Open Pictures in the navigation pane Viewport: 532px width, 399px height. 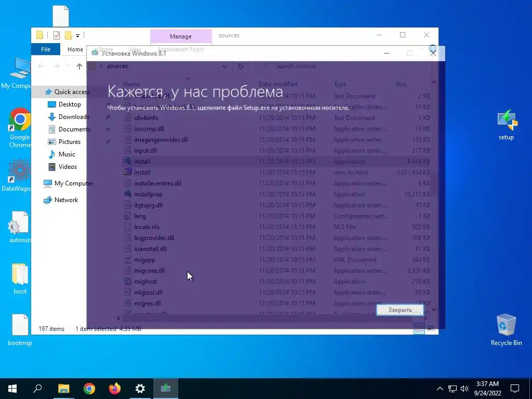[69, 141]
